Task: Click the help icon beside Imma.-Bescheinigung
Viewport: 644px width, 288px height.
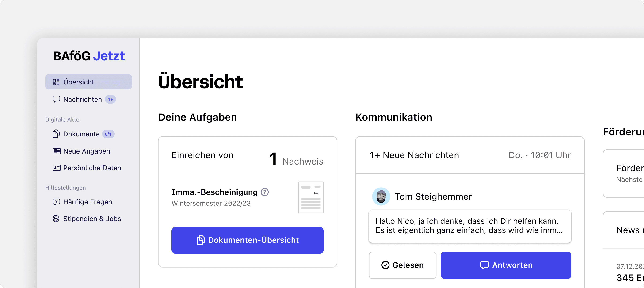Action: click(264, 192)
